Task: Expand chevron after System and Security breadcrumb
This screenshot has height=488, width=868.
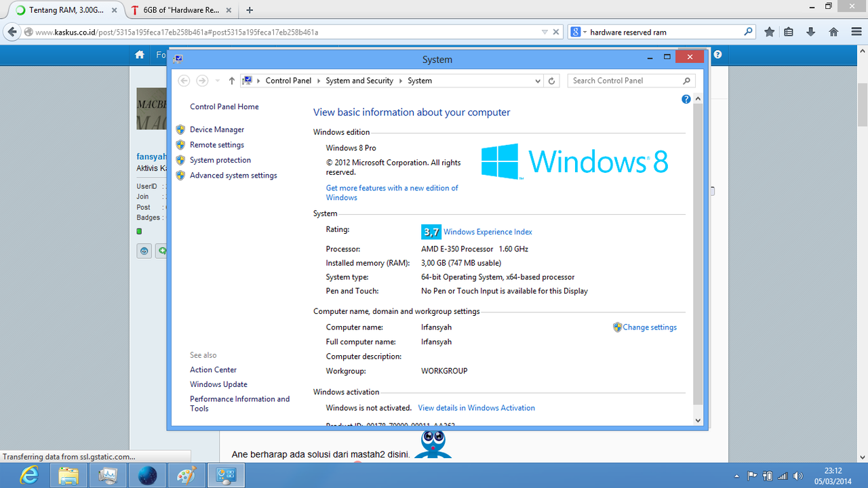Action: [400, 81]
